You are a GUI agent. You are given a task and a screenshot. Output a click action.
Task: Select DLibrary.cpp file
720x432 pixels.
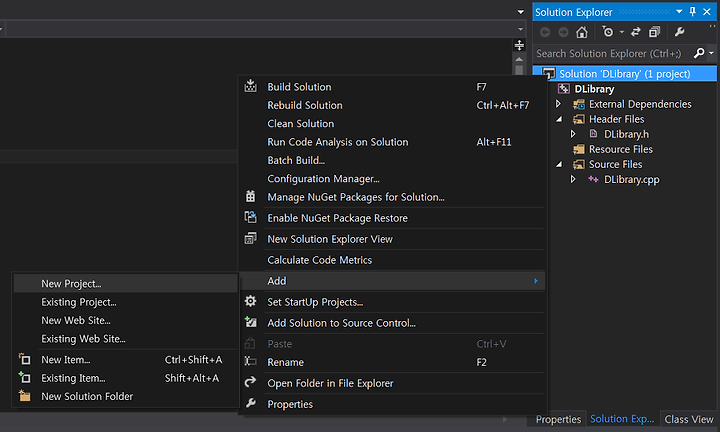(631, 180)
